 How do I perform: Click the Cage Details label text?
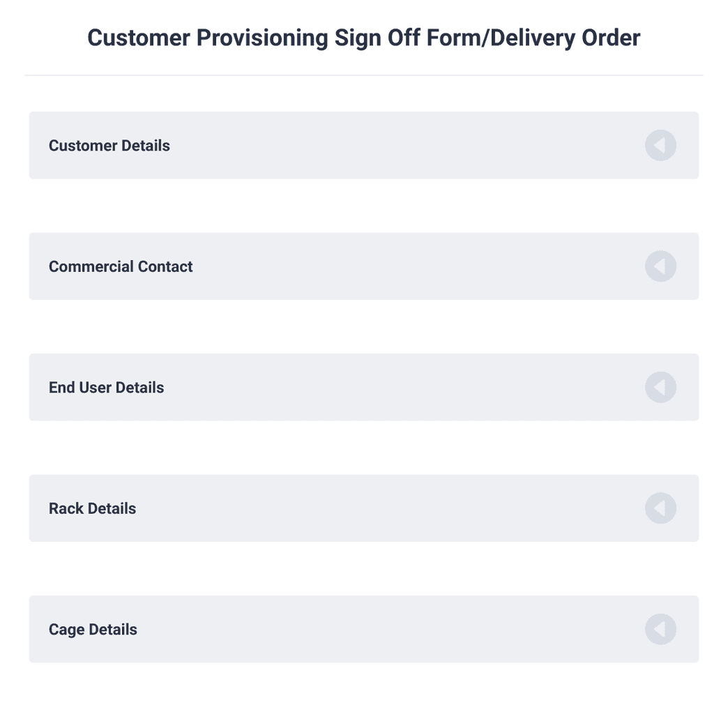(x=93, y=629)
